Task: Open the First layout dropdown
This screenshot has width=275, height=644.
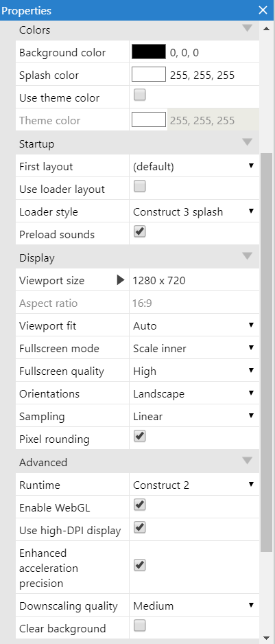Action: (194, 166)
